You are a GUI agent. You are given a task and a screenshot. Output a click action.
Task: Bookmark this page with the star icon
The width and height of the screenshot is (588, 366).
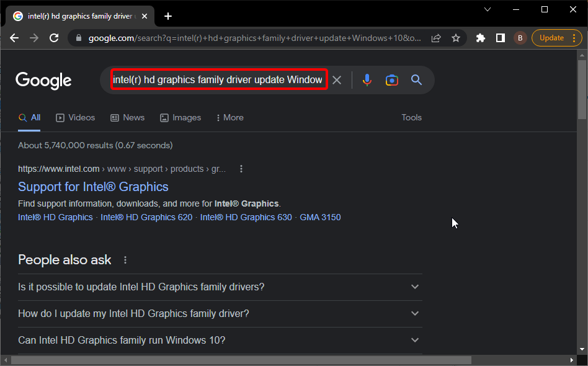click(x=456, y=38)
